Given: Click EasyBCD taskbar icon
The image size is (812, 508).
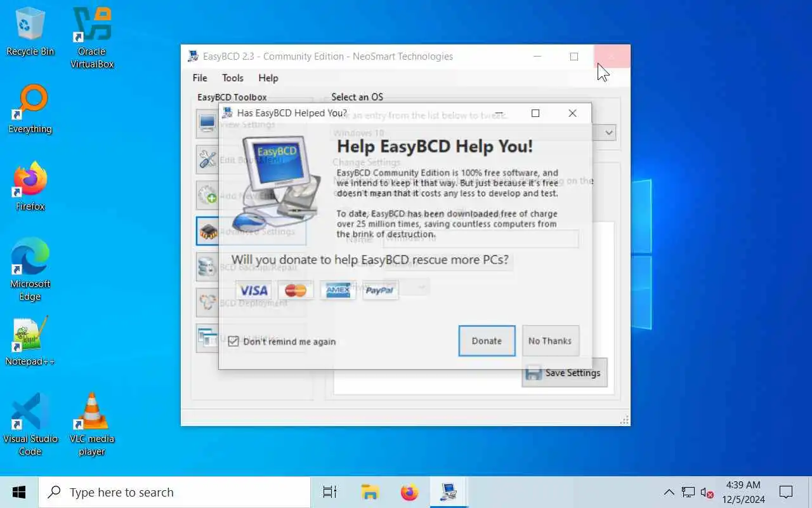Looking at the screenshot, I should (449, 492).
